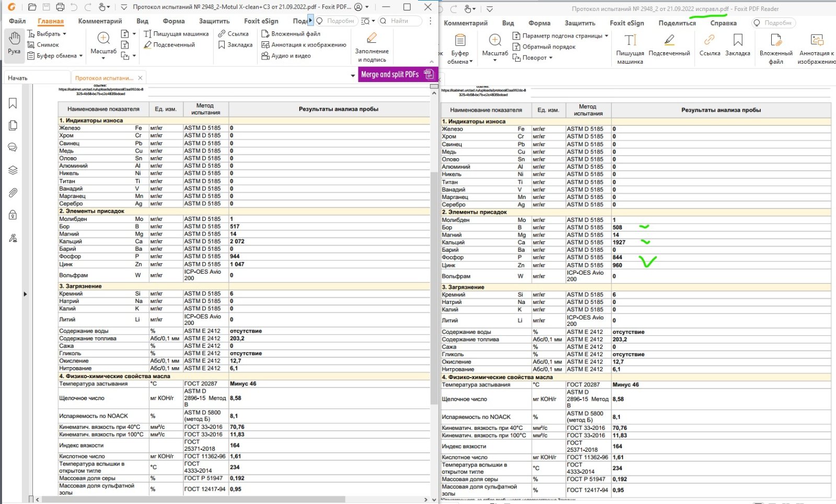The image size is (836, 504).
Task: Click the vertical scrollbar of left document
Action: pyautogui.click(x=434, y=287)
